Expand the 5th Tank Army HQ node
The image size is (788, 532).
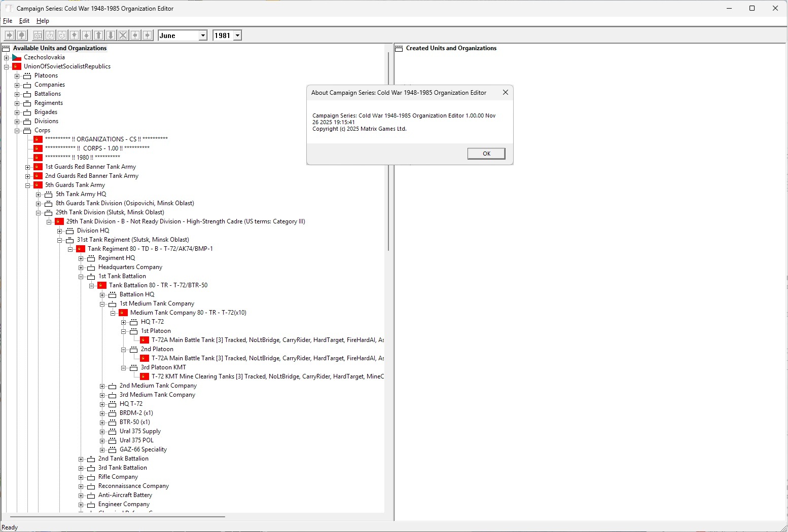[38, 195]
